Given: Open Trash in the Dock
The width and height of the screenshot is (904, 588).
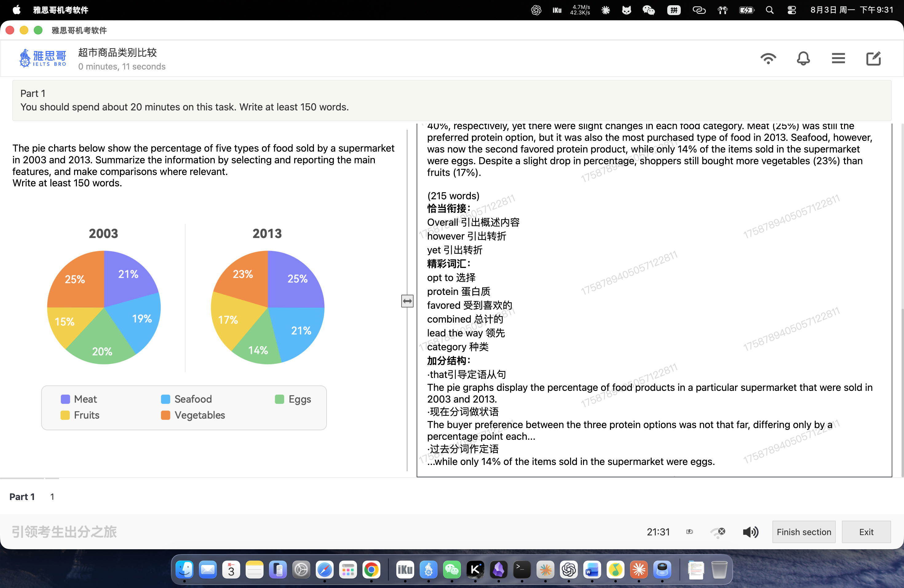Looking at the screenshot, I should click(719, 570).
